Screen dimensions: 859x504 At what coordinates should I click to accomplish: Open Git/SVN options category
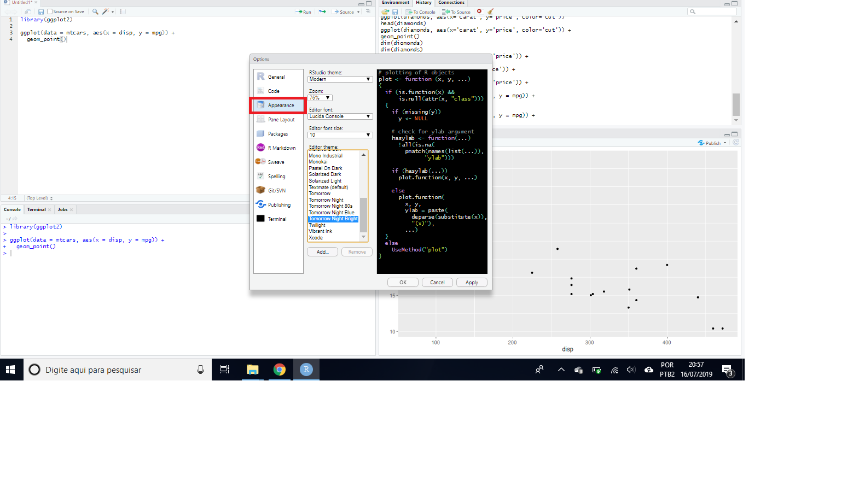click(278, 191)
